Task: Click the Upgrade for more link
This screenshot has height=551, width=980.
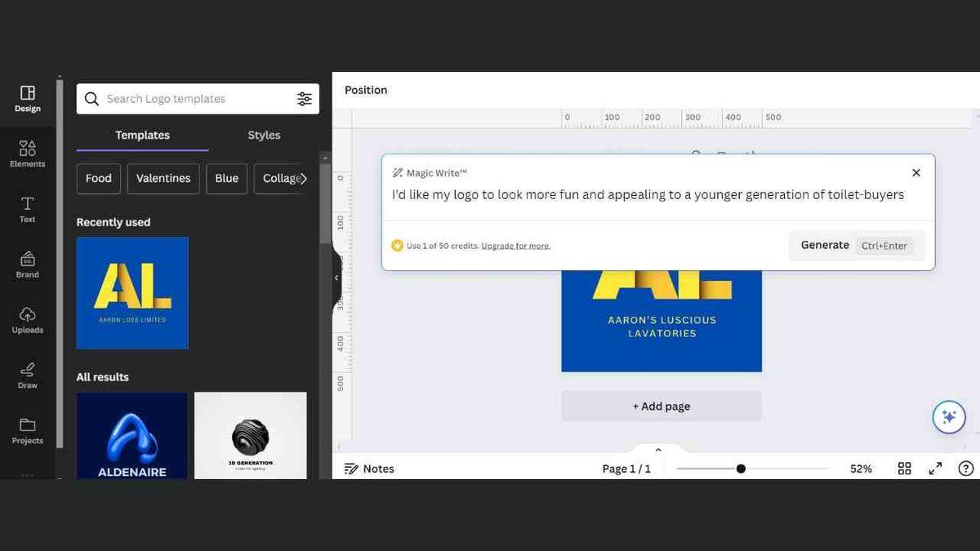Action: coord(515,246)
